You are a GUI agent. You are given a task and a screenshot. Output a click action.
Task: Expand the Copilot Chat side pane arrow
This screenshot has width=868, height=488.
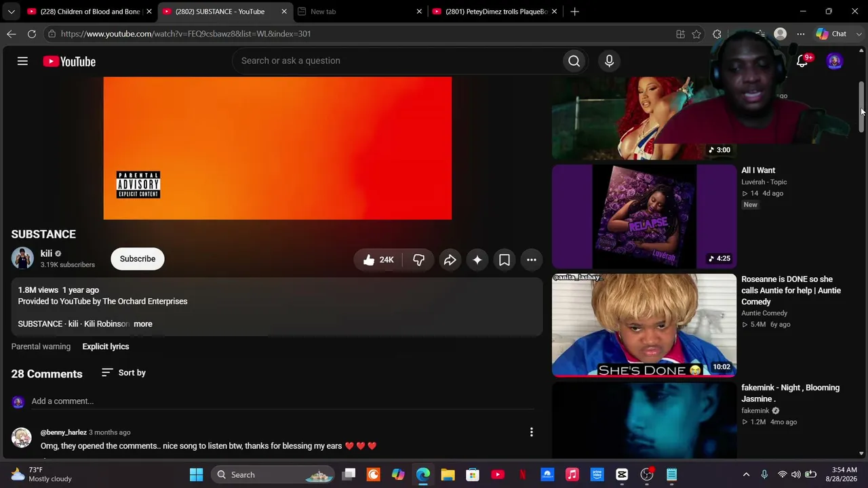(860, 34)
